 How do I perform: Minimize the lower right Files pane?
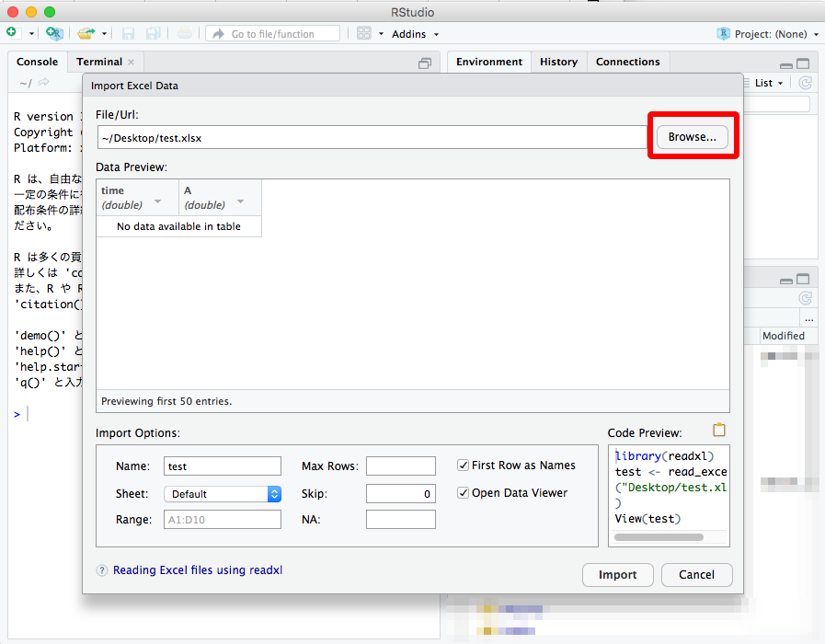coord(786,280)
